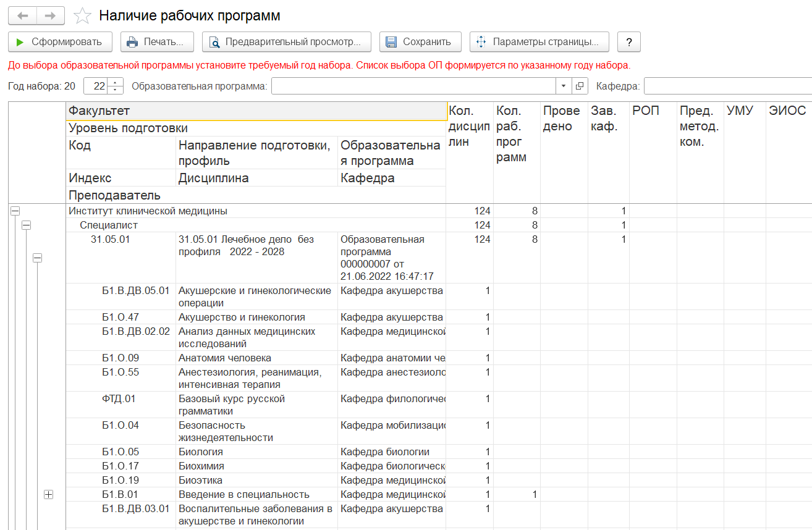Select the Направление подготовки, профиль header
This screenshot has width=812, height=530.
coord(256,153)
